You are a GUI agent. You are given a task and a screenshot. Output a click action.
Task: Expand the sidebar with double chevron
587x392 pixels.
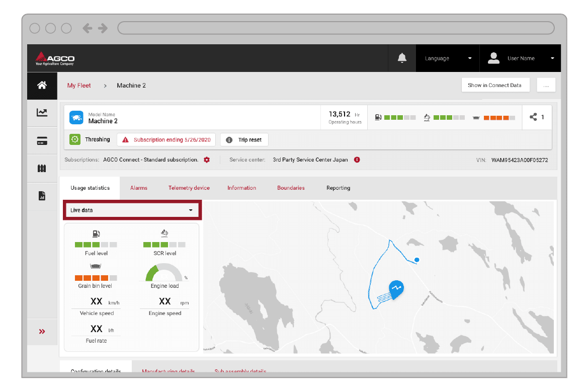(42, 332)
